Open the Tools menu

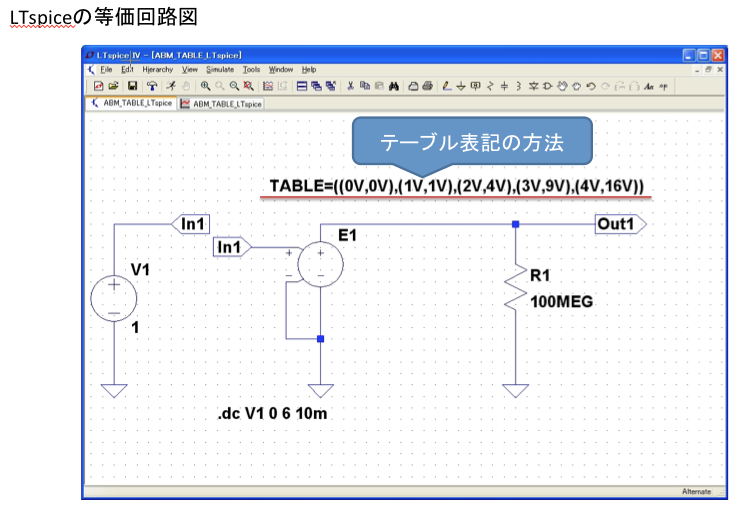[251, 70]
